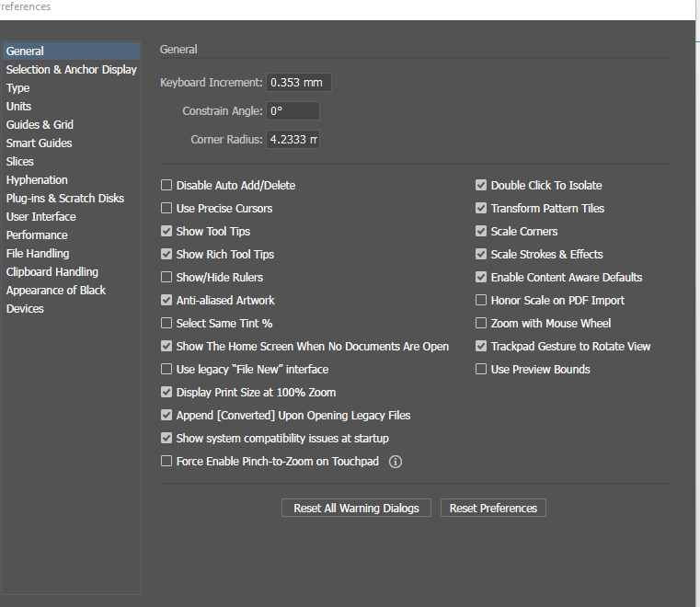The height and width of the screenshot is (607, 700).
Task: Turn on Use Preview Bounds
Action: click(481, 369)
